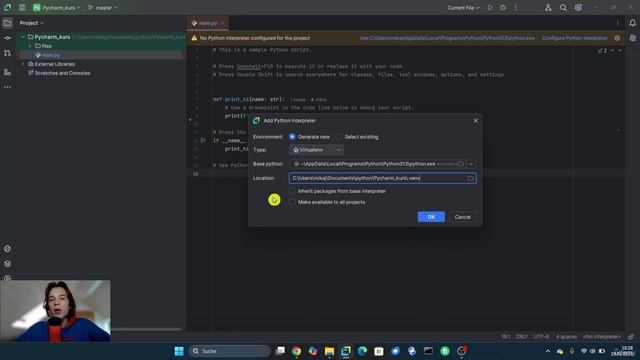The width and height of the screenshot is (640, 360).
Task: Select the Select existing radio button
Action: (x=339, y=137)
